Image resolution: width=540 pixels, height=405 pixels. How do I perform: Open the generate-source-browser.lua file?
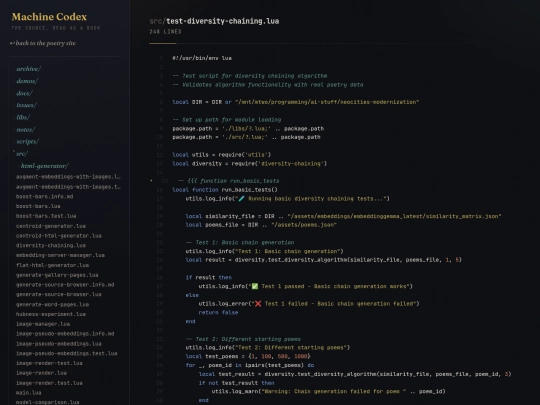coord(59,294)
